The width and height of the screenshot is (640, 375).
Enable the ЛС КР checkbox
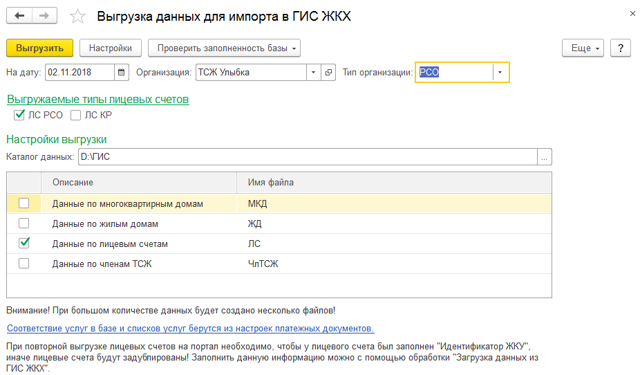76,115
